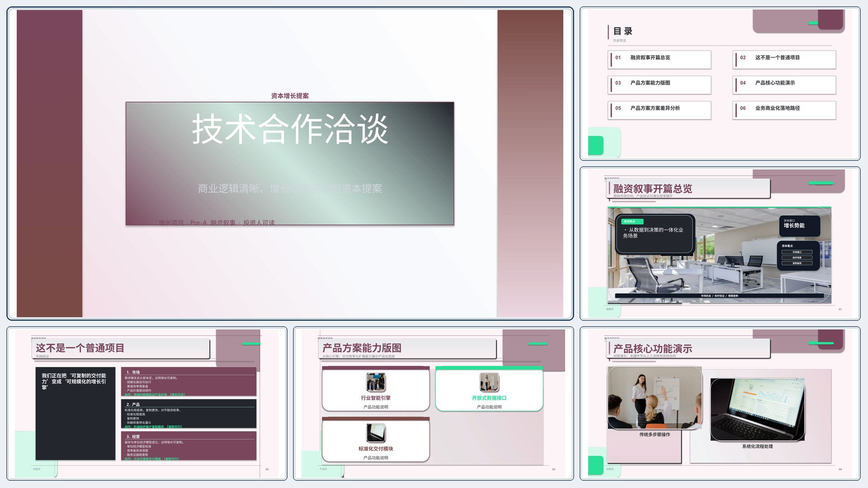Open the large 技术合作洽谈 title slide

coord(290,163)
